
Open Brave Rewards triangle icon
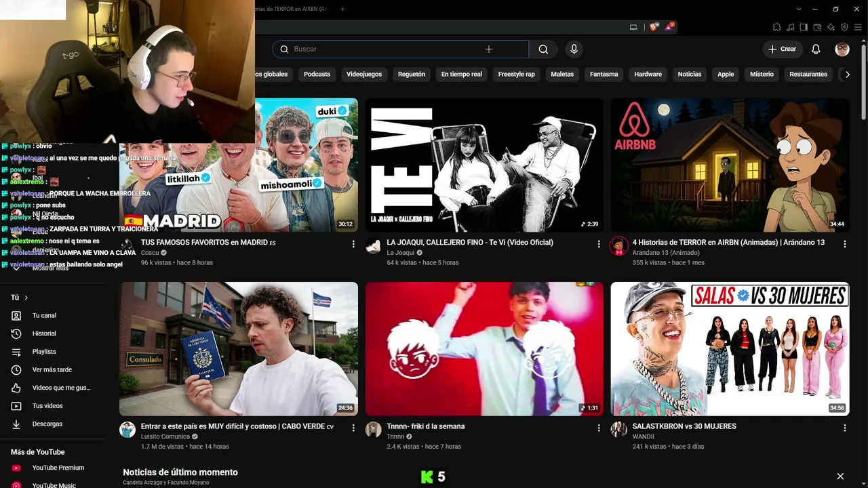click(670, 27)
